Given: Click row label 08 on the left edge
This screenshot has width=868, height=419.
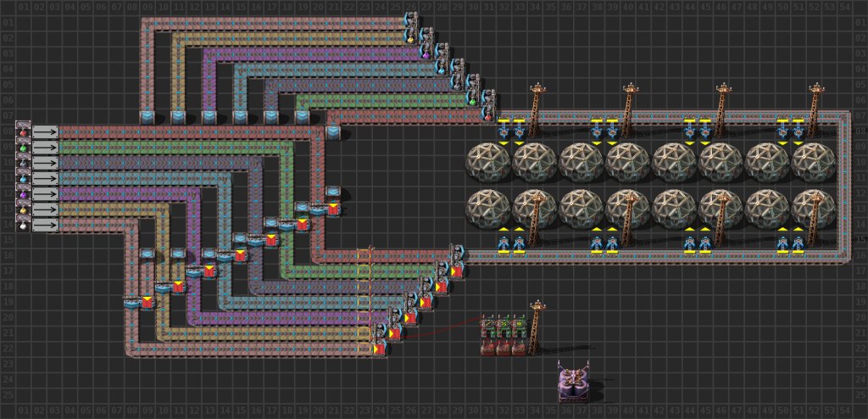Looking at the screenshot, I should click(x=7, y=132).
